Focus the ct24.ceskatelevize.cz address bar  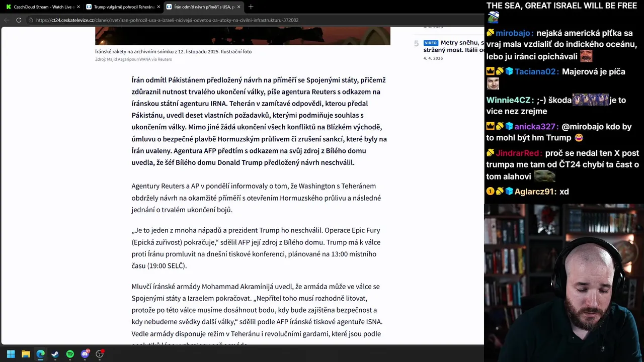tap(167, 20)
